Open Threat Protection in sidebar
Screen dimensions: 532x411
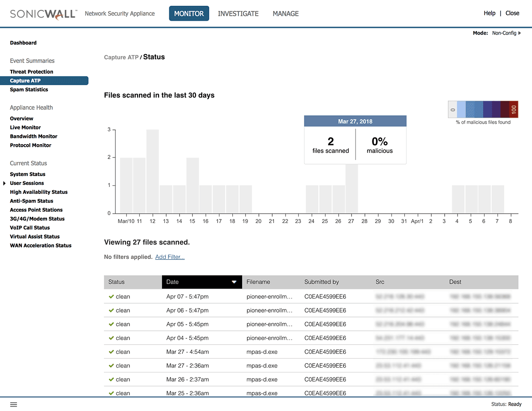(x=31, y=72)
